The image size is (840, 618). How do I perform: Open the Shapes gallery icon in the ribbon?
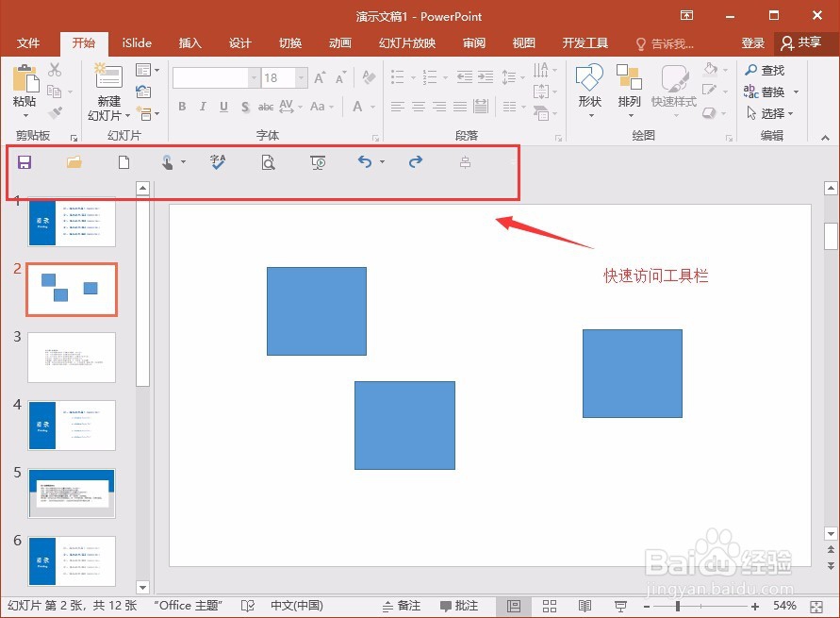pos(588,85)
